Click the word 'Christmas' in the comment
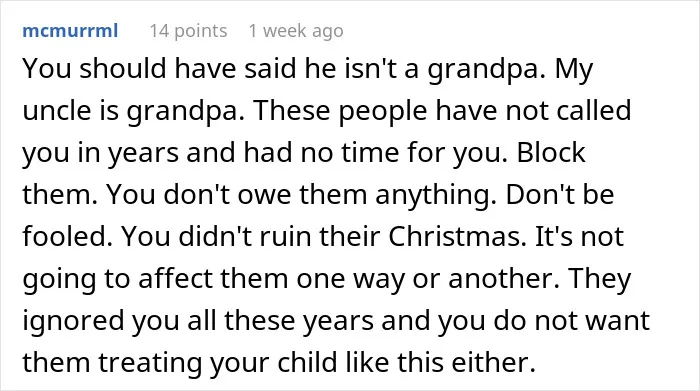The width and height of the screenshot is (700, 391). [x=454, y=236]
